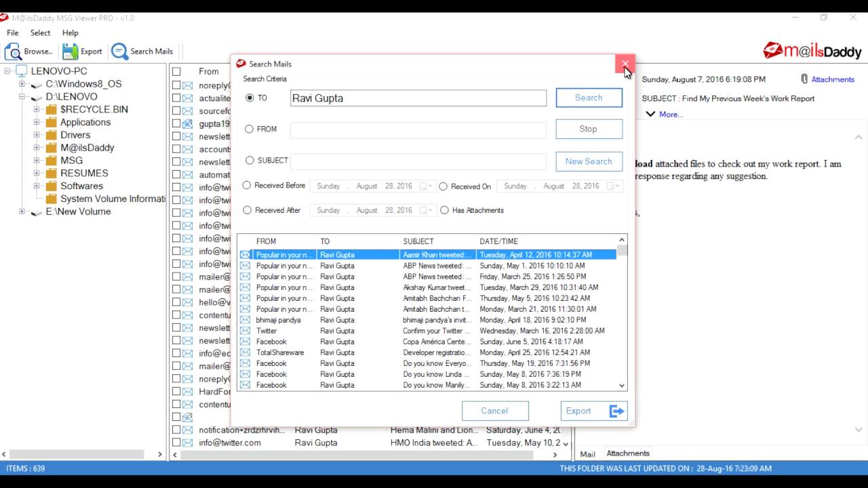868x488 pixels.
Task: Open the Help menu
Action: click(71, 33)
